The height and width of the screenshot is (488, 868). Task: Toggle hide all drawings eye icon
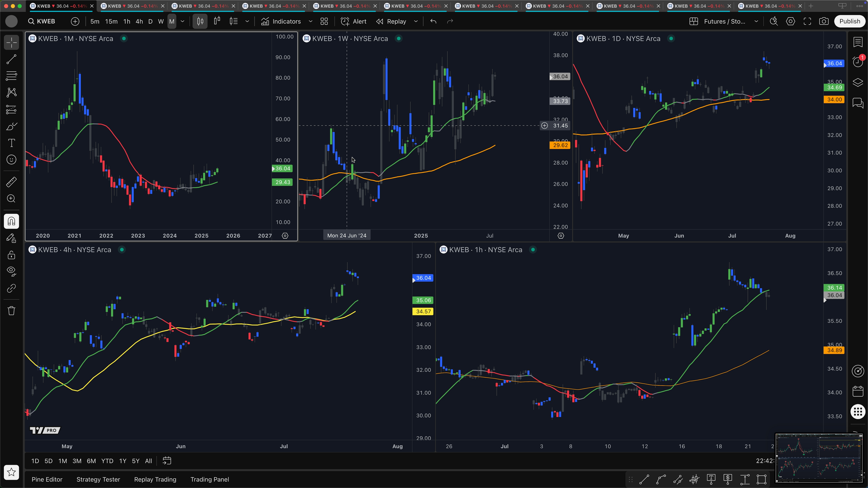12,271
